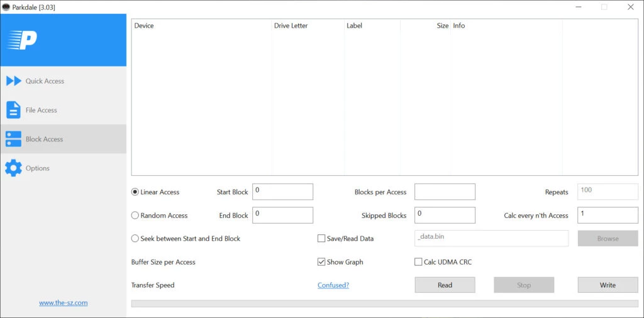Image resolution: width=644 pixels, height=318 pixels.
Task: Toggle the Calc UDMA CRC checkbox
Action: click(x=418, y=262)
